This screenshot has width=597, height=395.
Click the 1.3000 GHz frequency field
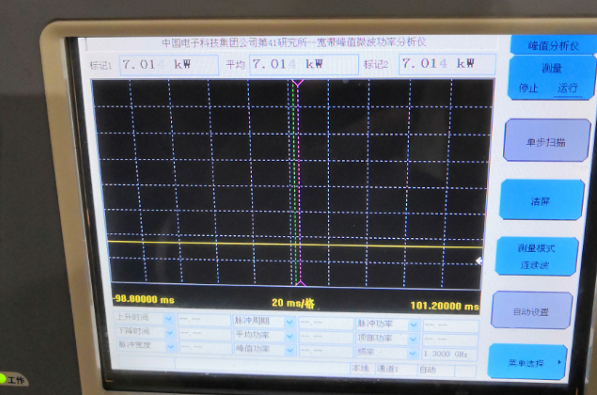pos(450,354)
